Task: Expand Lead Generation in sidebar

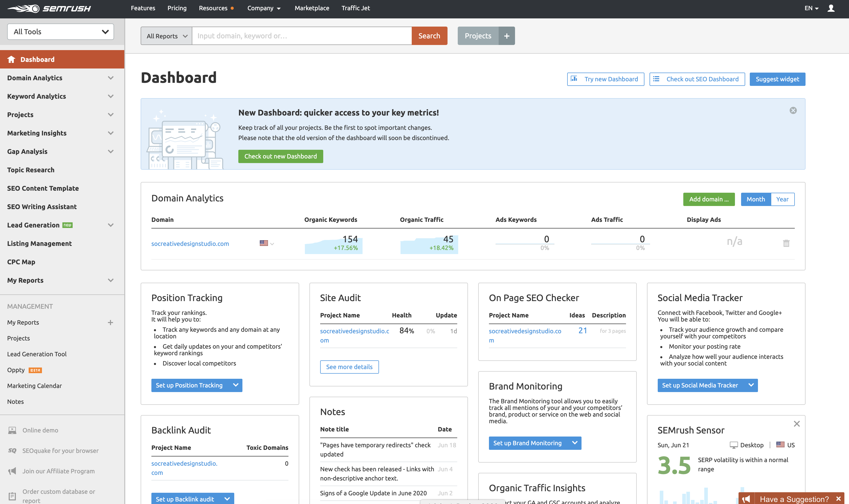Action: pos(110,225)
